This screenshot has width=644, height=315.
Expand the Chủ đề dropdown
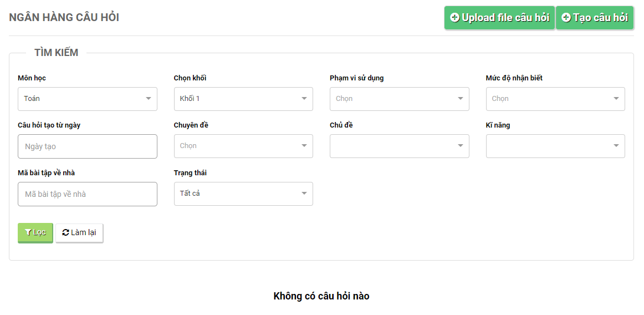[x=399, y=146]
